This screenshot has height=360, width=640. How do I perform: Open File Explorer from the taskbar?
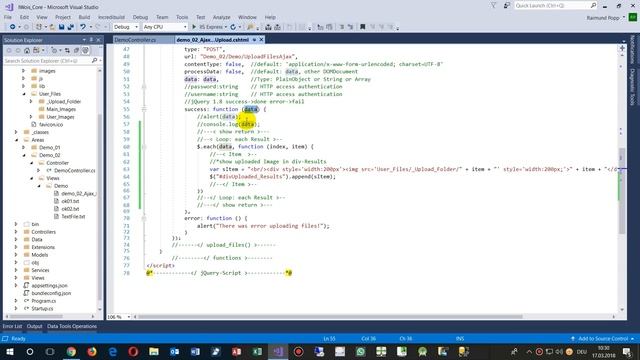(154, 351)
